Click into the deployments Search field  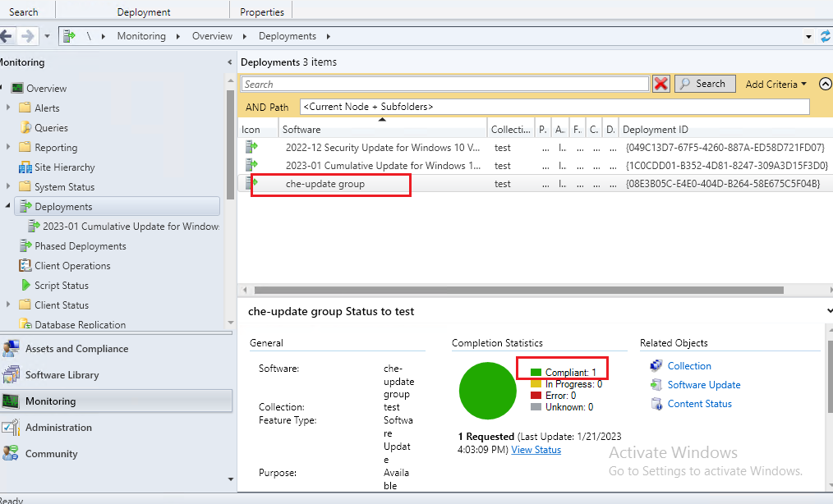(445, 84)
